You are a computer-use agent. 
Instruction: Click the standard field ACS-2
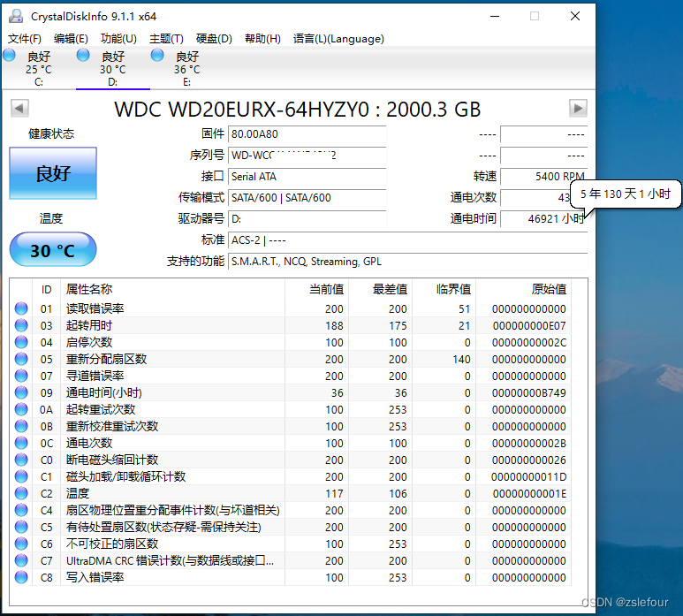click(x=407, y=240)
